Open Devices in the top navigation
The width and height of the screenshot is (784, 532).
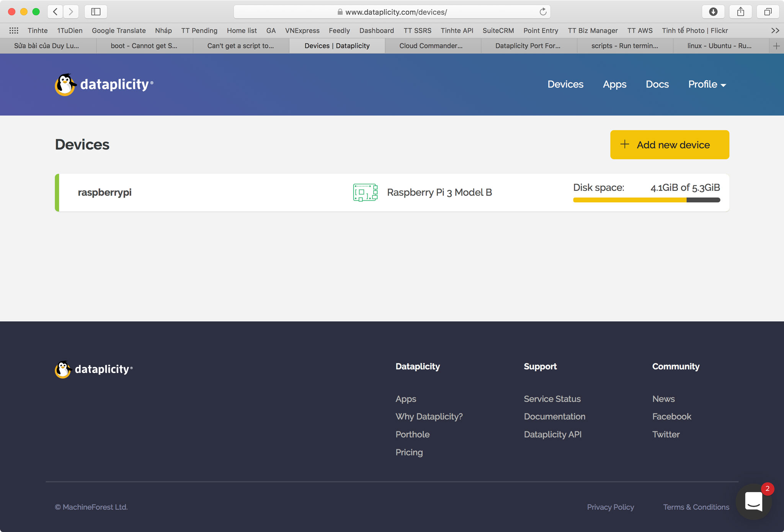[565, 84]
